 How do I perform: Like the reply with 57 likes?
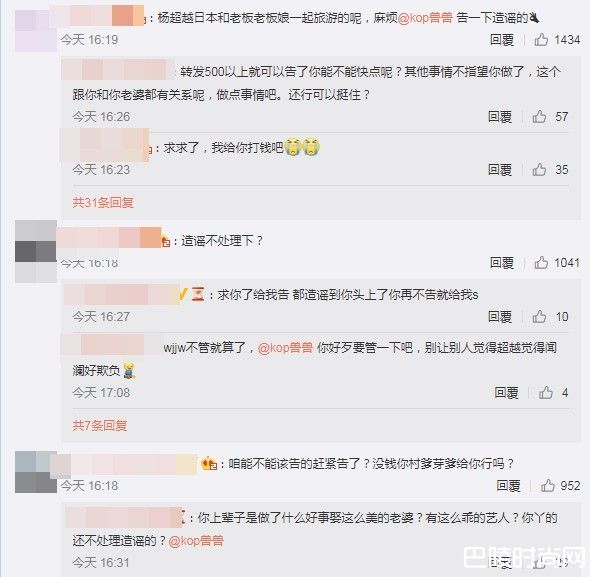pos(539,117)
